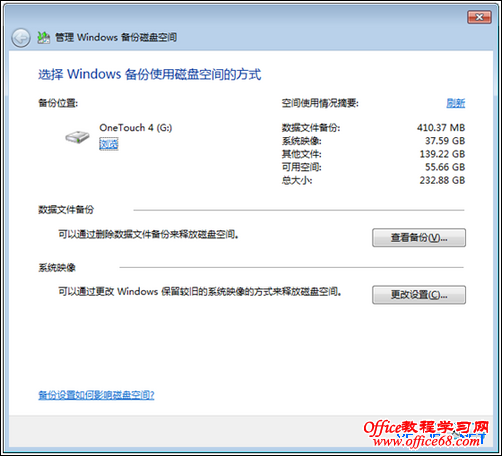Click the 其他文件 label
502x456 pixels.
(302, 154)
